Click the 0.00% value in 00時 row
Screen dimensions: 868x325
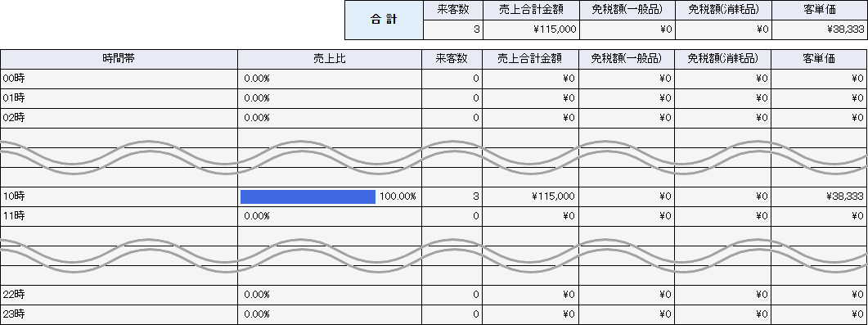257,79
